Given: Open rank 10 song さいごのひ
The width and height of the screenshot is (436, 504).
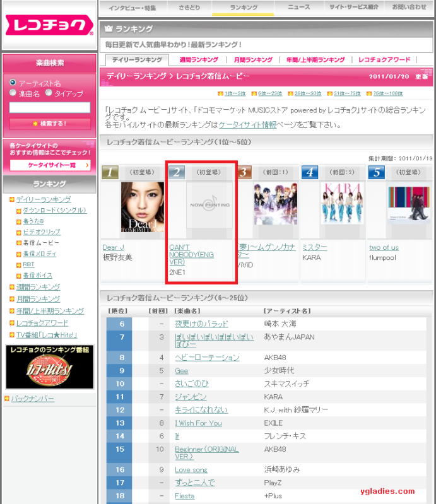Looking at the screenshot, I should [x=192, y=384].
